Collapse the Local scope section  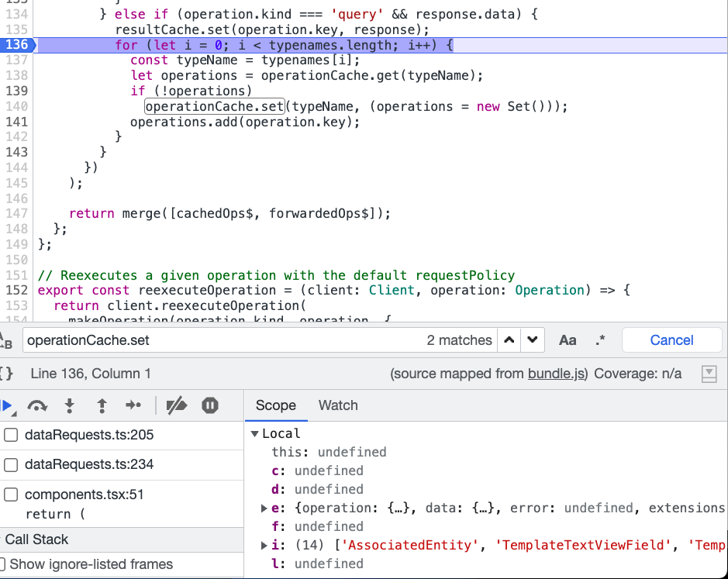click(254, 433)
